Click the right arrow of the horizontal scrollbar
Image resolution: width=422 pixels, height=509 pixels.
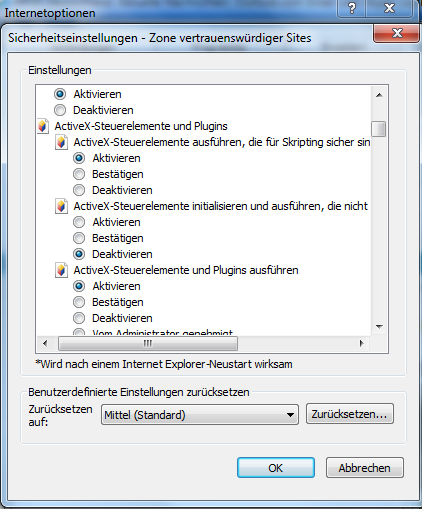click(362, 343)
